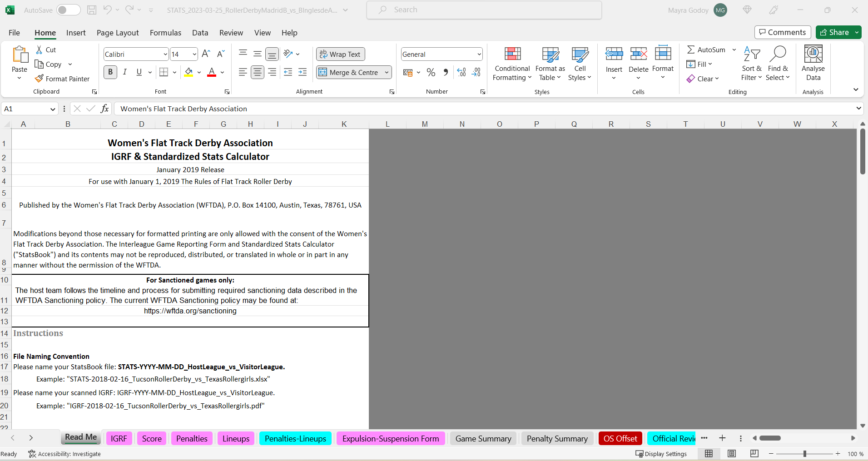Expand font colour options arrow
Image resolution: width=868 pixels, height=461 pixels.
[x=222, y=72]
